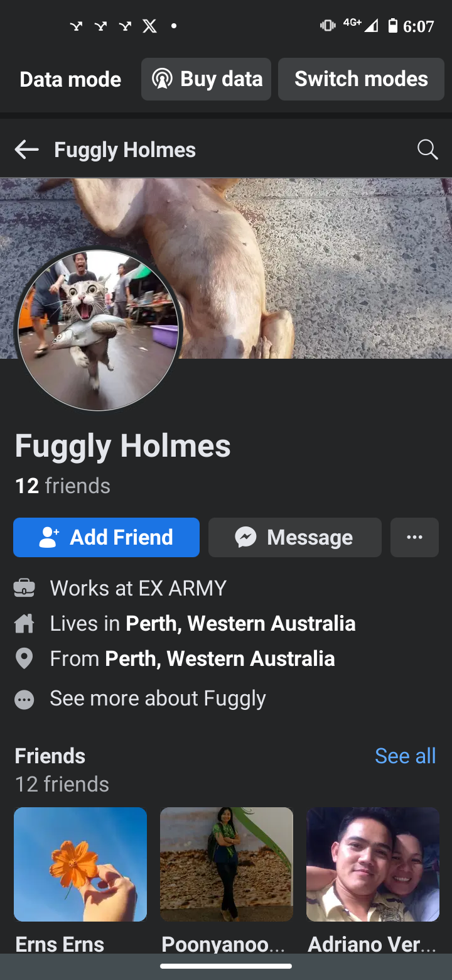This screenshot has height=980, width=452.
Task: Open the profile search magnifier icon
Action: (x=427, y=150)
